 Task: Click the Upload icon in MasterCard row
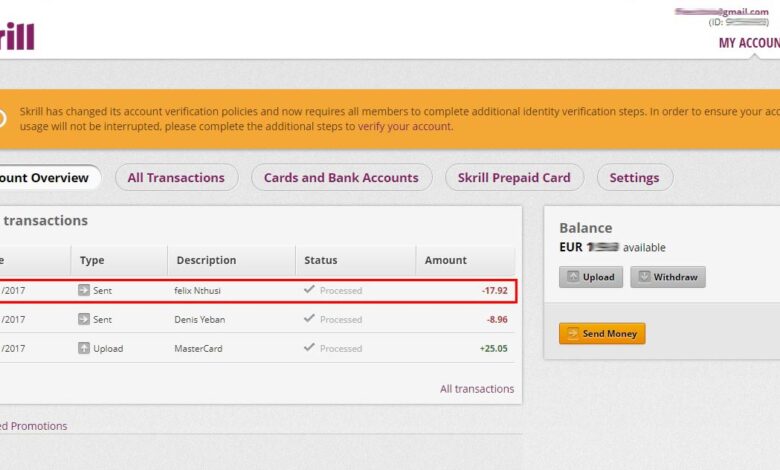tap(84, 349)
